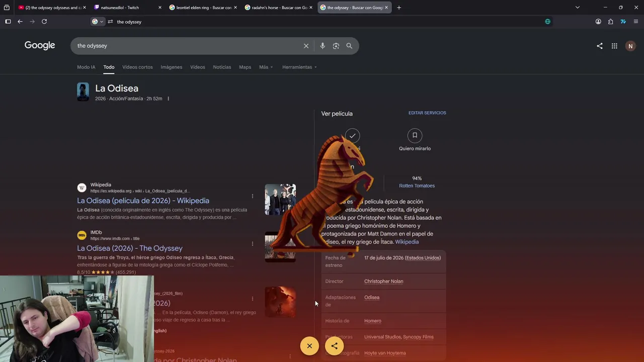Screen dimensions: 644x362
Task: Reload the current page
Action: pyautogui.click(x=44, y=22)
